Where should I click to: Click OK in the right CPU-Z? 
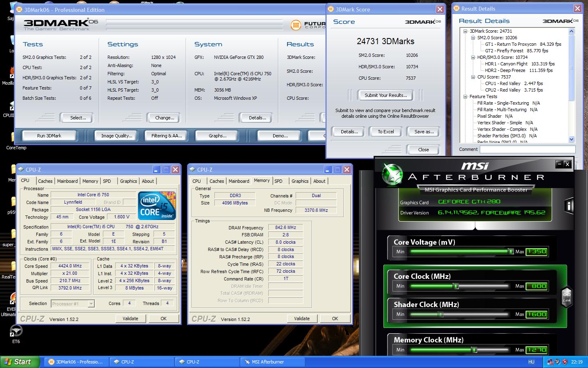point(335,319)
